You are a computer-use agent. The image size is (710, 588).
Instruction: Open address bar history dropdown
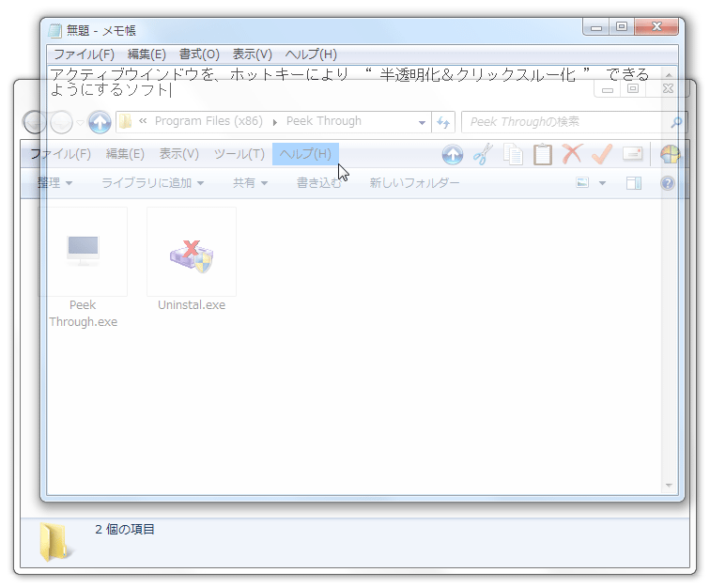coord(422,122)
